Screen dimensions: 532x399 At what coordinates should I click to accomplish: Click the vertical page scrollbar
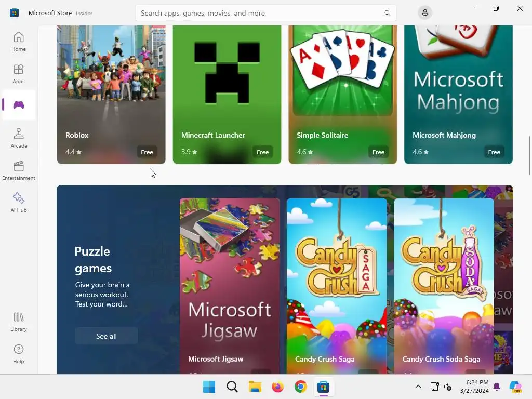(x=529, y=155)
